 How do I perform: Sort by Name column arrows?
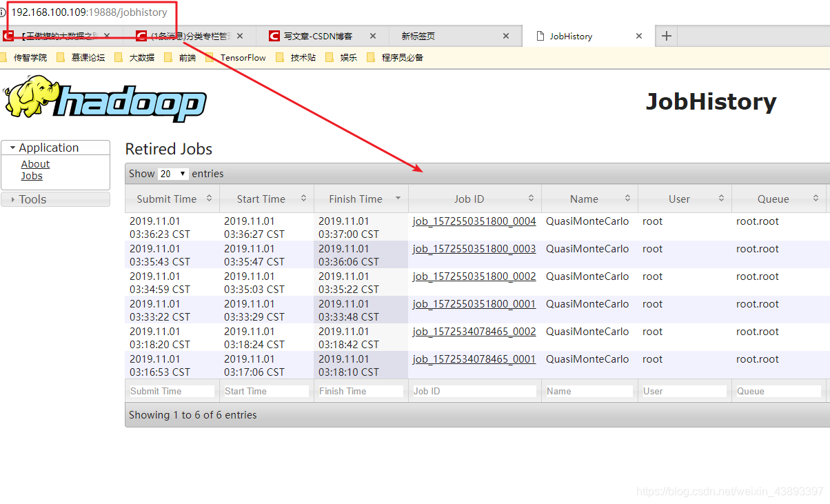coord(627,199)
